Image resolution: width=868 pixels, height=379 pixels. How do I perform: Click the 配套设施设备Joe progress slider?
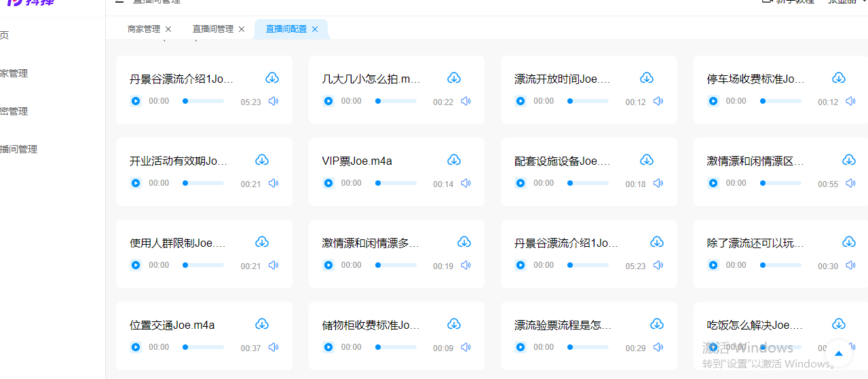point(588,183)
